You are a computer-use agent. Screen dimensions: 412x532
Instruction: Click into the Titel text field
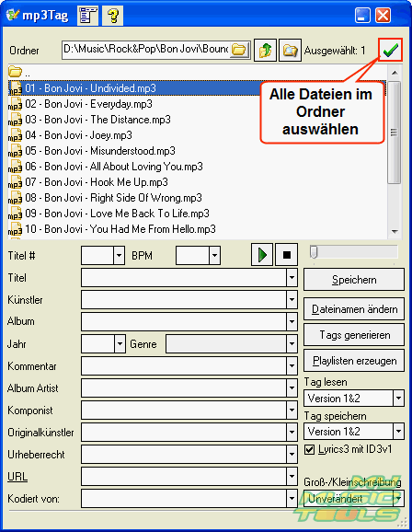pos(184,278)
